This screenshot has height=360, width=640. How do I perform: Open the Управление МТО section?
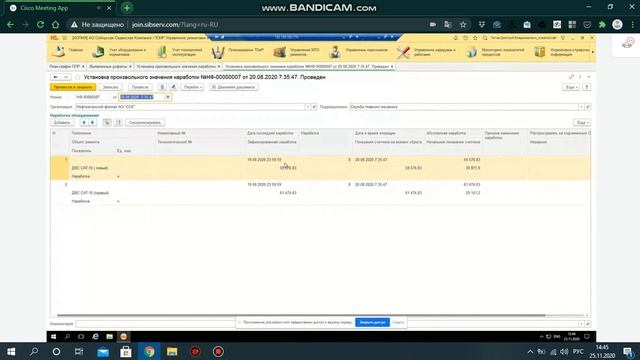click(297, 52)
